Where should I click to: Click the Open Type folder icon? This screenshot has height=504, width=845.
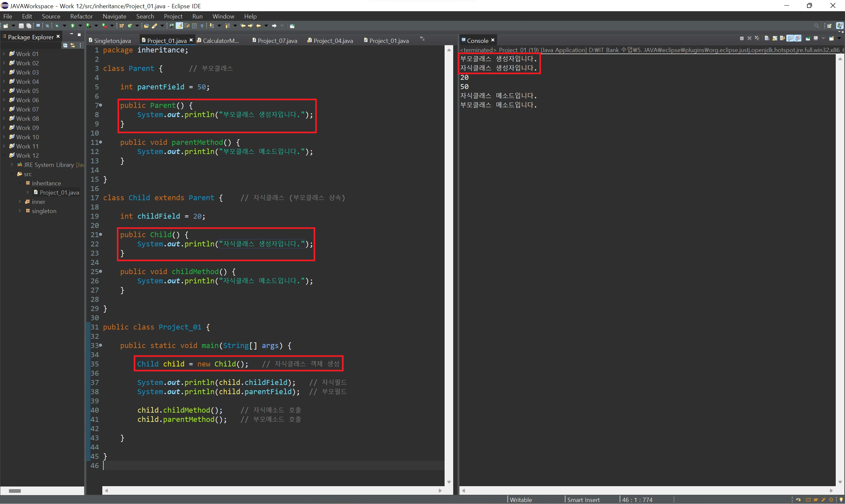[147, 26]
